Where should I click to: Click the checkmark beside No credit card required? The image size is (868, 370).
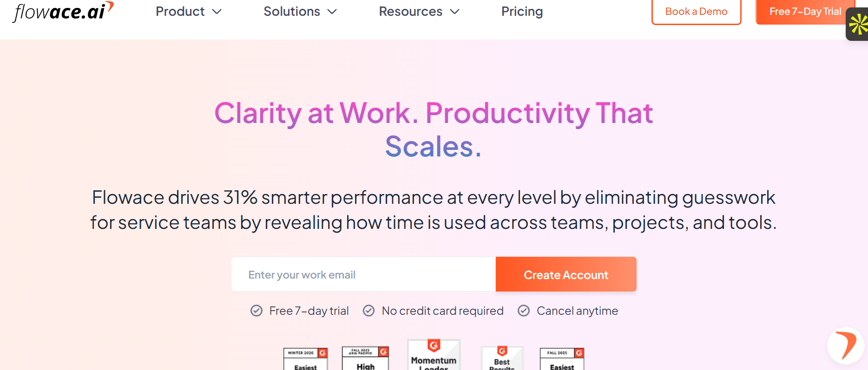tap(369, 311)
